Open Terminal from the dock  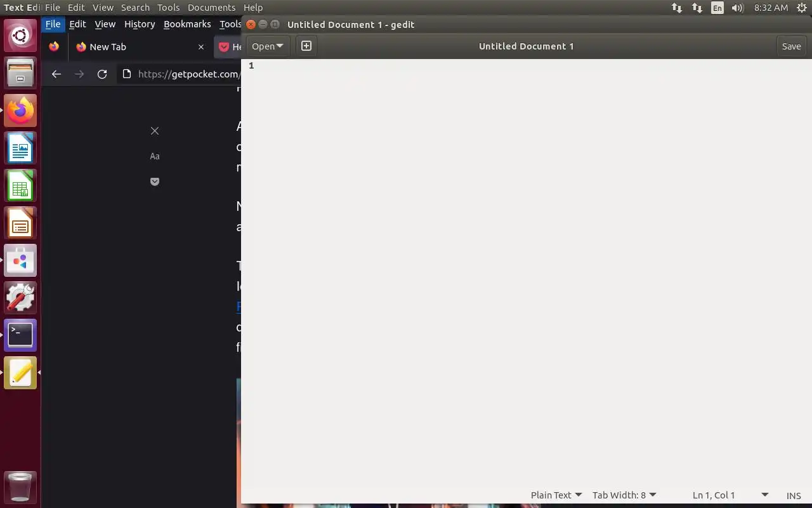click(x=20, y=335)
